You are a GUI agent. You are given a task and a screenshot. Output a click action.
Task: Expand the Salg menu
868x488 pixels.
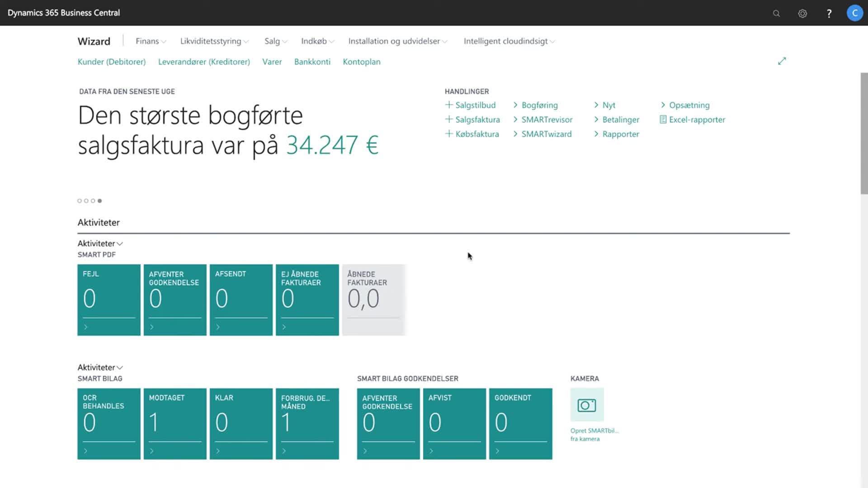(x=276, y=41)
